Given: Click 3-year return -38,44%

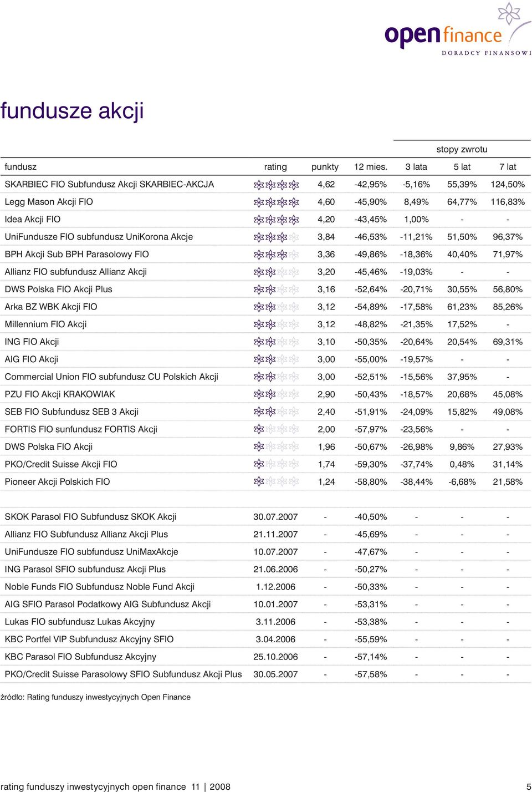Looking at the screenshot, I should coord(416,481).
